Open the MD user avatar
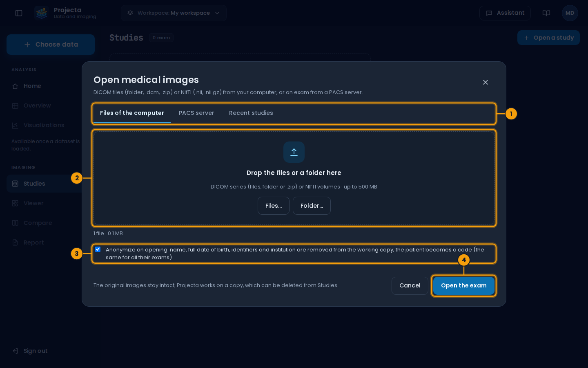The image size is (588, 368). (570, 13)
